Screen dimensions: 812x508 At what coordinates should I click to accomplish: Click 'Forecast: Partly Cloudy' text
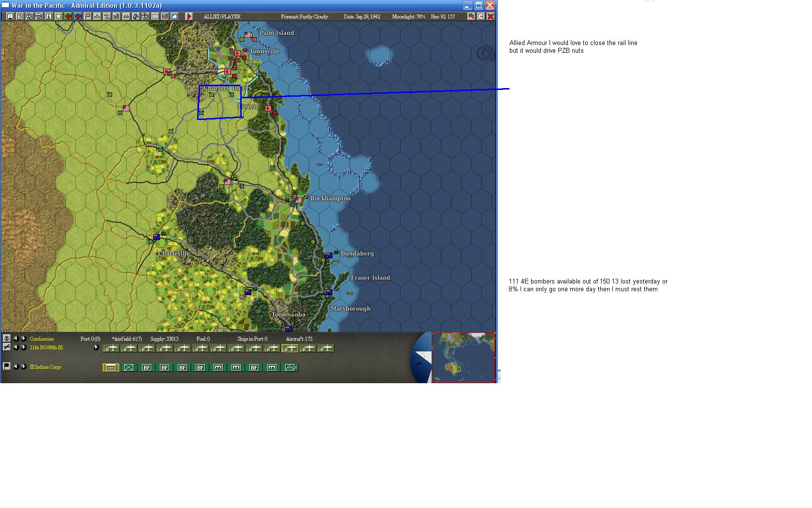point(304,16)
